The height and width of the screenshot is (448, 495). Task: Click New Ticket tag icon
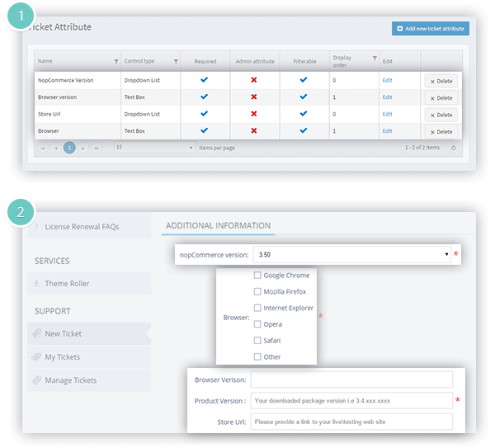(36, 333)
